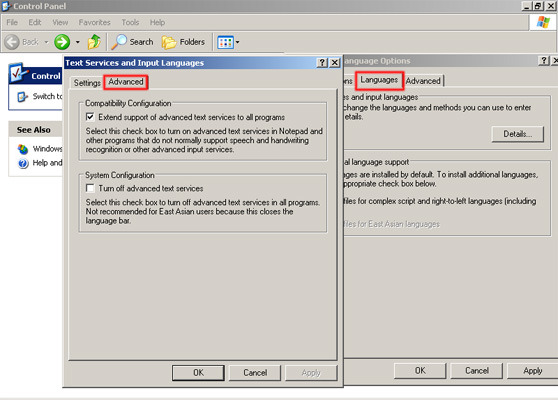Screen dimensions: 558x400
Task: Click OK in Text Services dialog
Action: click(198, 373)
